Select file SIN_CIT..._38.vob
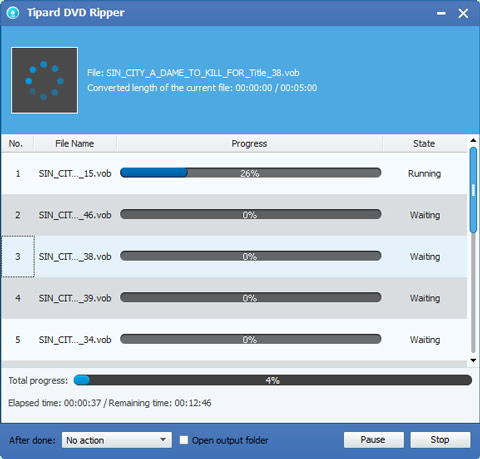Screen dimensions: 480x459 pos(75,257)
